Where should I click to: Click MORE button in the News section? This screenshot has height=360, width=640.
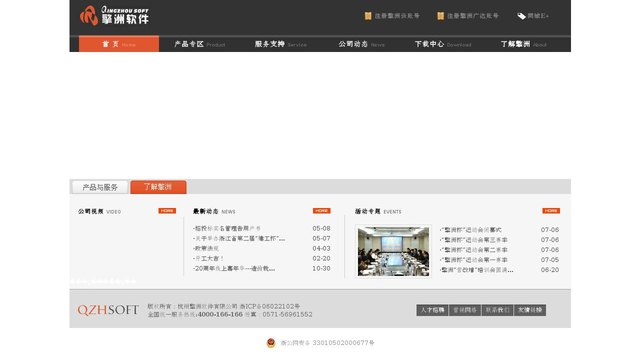click(x=322, y=211)
